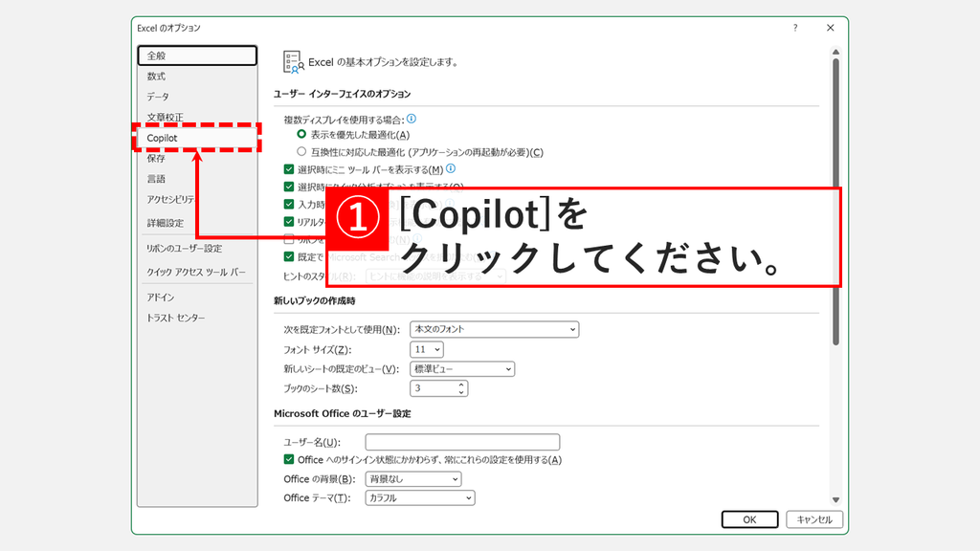
Task: Open リボンのユーザー設定 category
Action: pyautogui.click(x=197, y=249)
